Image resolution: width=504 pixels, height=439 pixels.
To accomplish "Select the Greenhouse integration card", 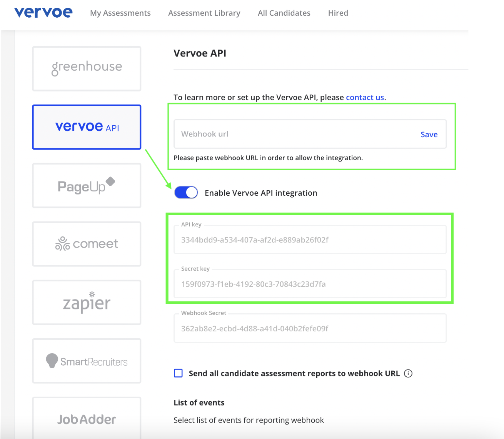I will click(x=87, y=69).
